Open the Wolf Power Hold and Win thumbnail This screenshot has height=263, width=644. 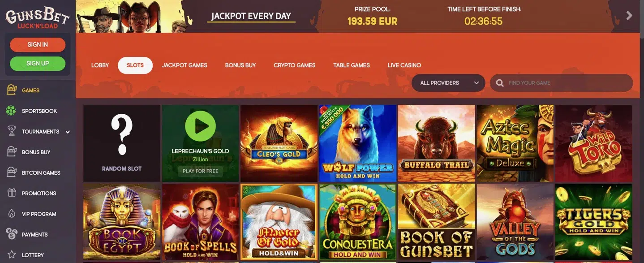358,143
